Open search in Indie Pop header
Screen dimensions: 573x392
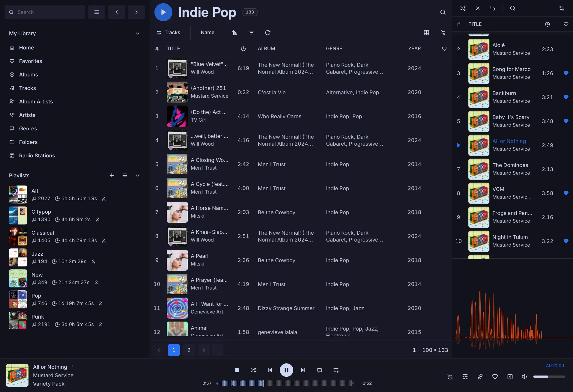pos(443,12)
